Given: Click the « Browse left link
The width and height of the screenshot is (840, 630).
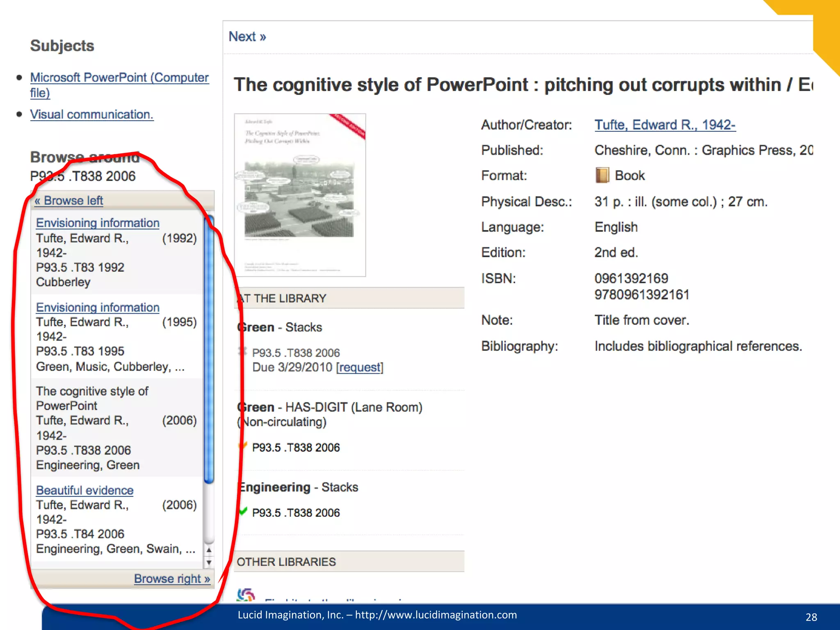Looking at the screenshot, I should (x=69, y=201).
